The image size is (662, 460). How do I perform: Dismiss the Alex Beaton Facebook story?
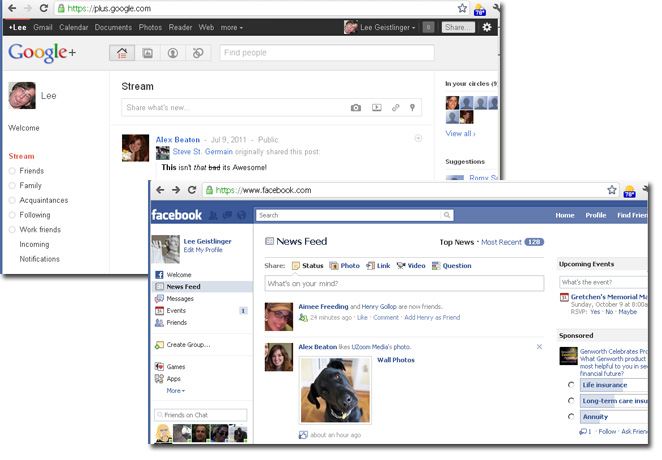click(x=539, y=347)
